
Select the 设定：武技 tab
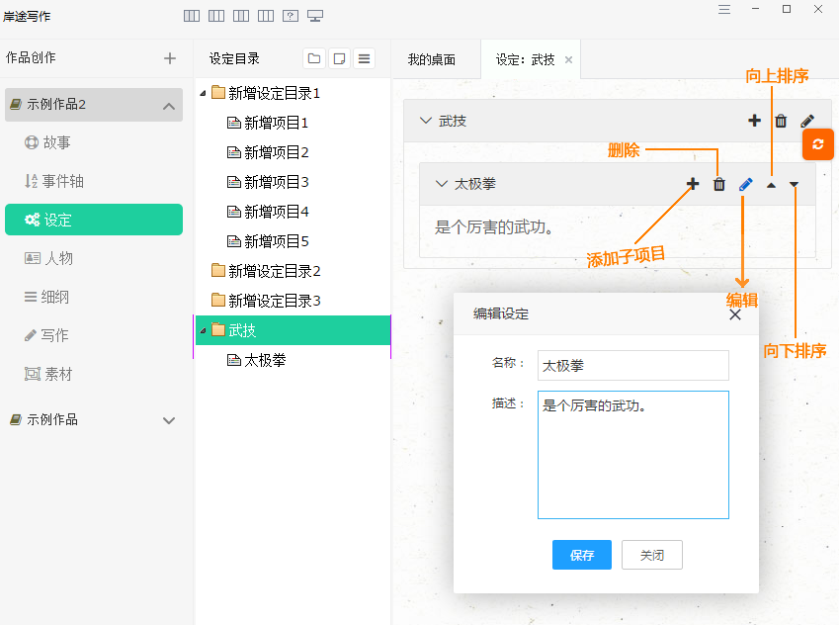coord(525,59)
